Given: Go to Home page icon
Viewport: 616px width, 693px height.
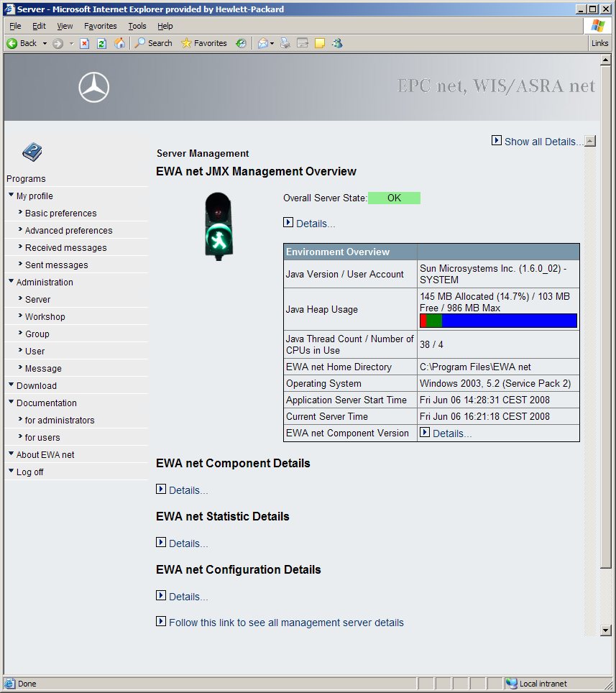Looking at the screenshot, I should click(119, 43).
